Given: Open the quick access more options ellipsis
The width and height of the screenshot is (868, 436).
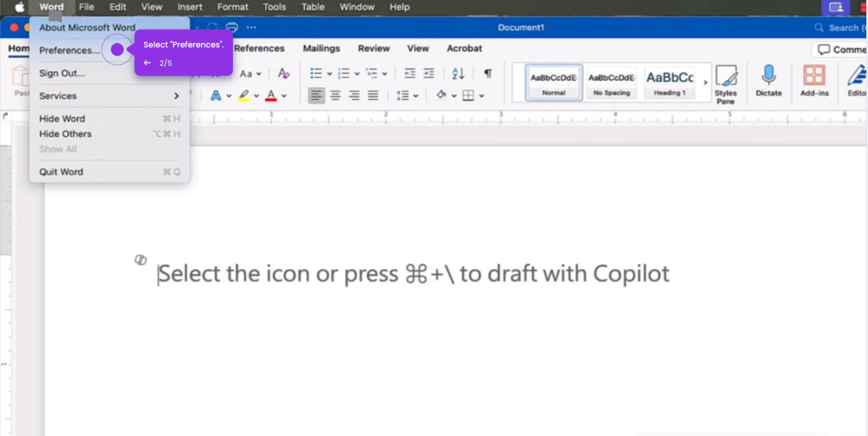Looking at the screenshot, I should pyautogui.click(x=251, y=27).
